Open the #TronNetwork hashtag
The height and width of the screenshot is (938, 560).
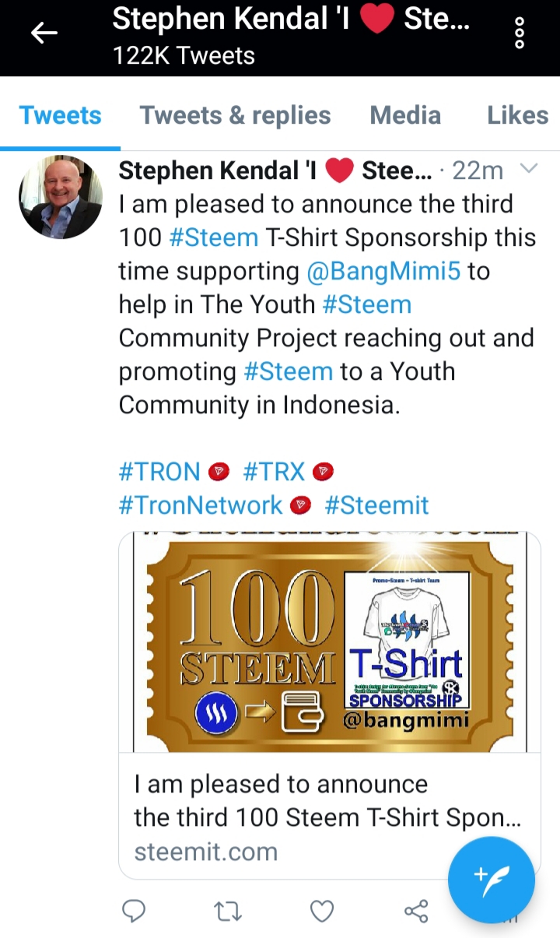[200, 505]
